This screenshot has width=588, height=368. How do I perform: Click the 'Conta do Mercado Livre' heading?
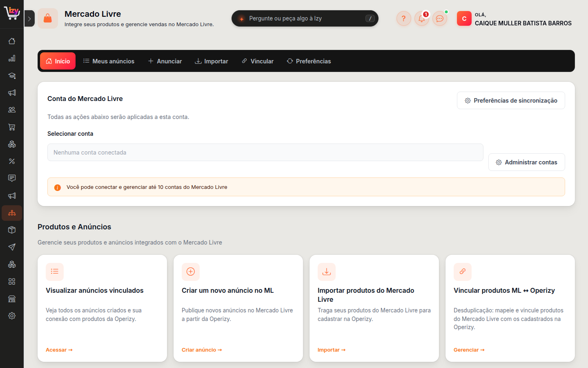coord(85,99)
